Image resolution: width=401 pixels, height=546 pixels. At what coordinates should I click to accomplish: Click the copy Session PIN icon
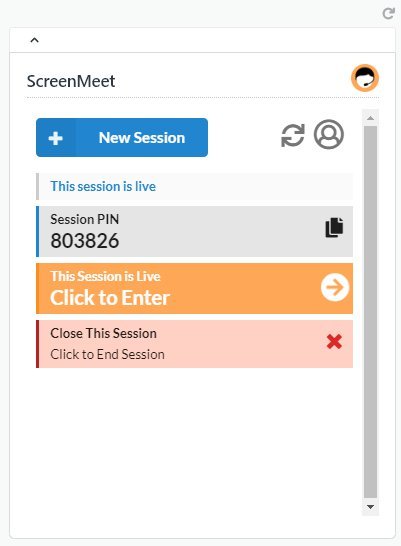point(334,228)
